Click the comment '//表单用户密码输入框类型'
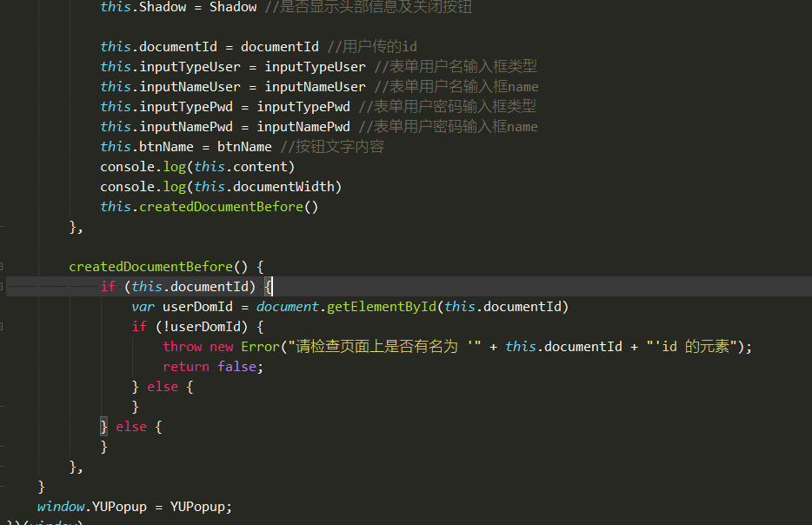 [x=448, y=107]
